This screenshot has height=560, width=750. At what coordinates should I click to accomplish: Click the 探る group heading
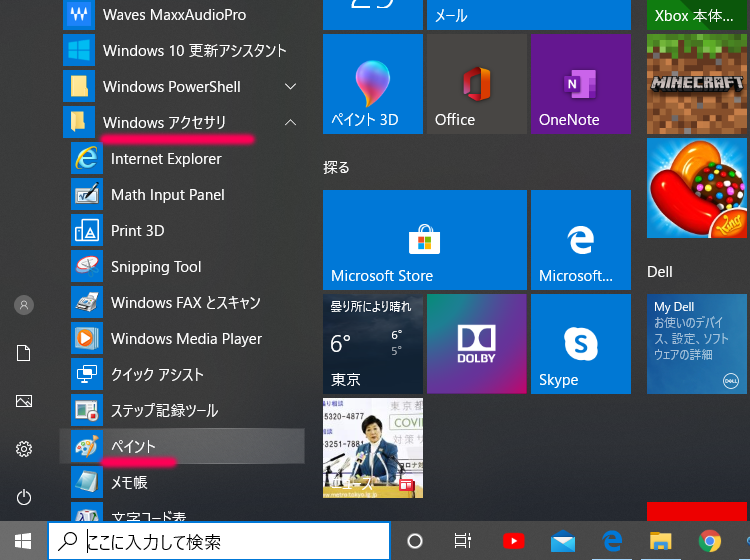click(336, 167)
